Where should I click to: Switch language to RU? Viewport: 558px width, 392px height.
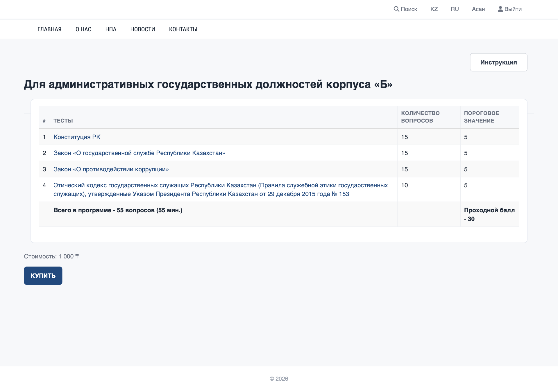tap(455, 9)
